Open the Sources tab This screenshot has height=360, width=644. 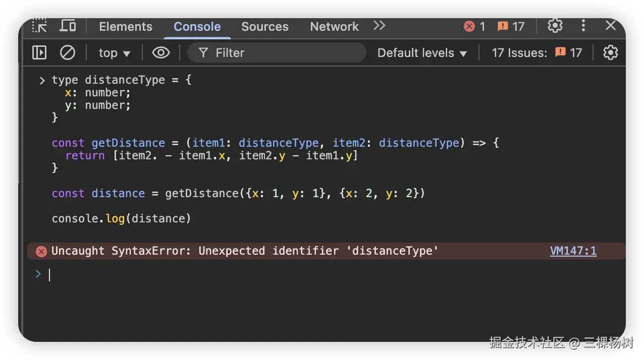pos(264,27)
